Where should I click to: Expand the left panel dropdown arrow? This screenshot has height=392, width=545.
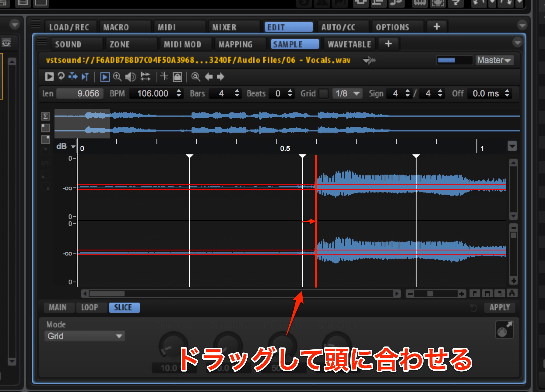point(15,24)
